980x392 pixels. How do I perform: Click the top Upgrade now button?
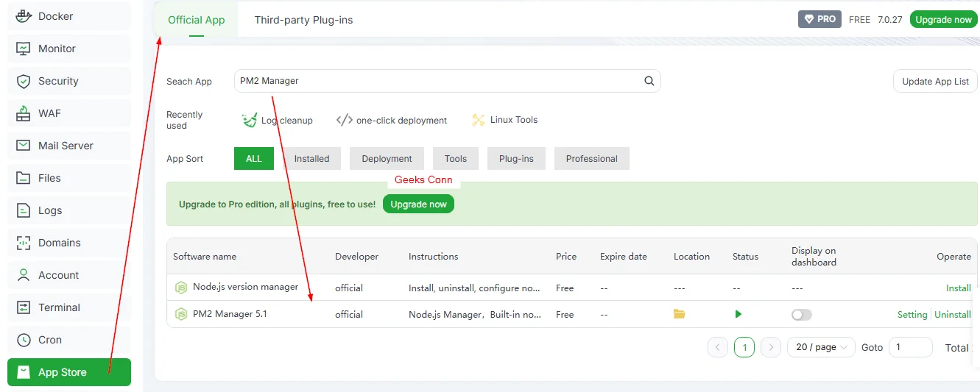(x=944, y=19)
